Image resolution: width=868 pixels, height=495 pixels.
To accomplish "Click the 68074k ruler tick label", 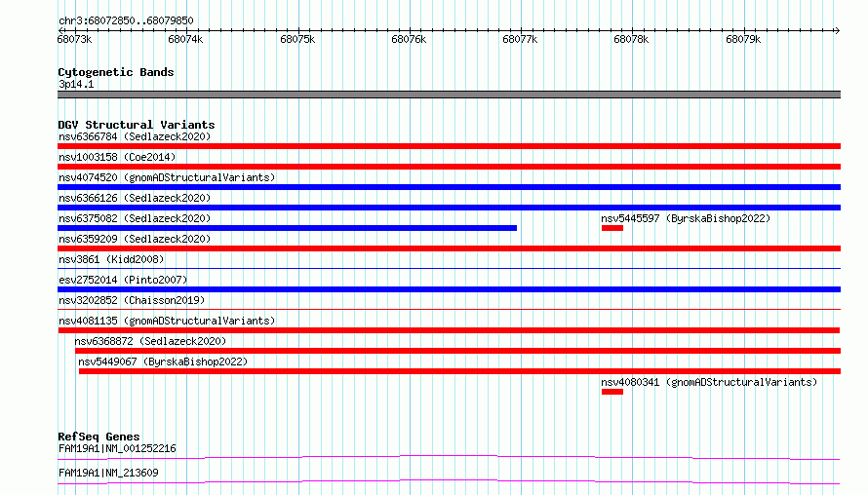I will click(185, 39).
